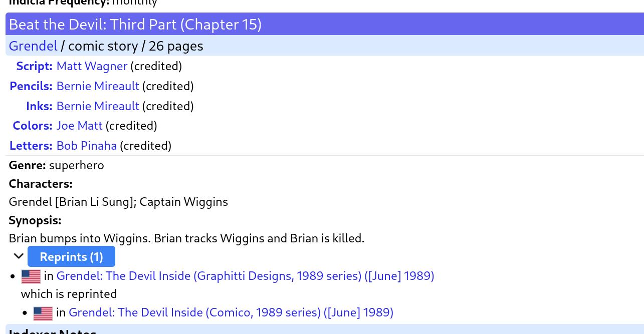Collapse the reprints list with the chevron arrow
This screenshot has height=334, width=644.
[19, 256]
